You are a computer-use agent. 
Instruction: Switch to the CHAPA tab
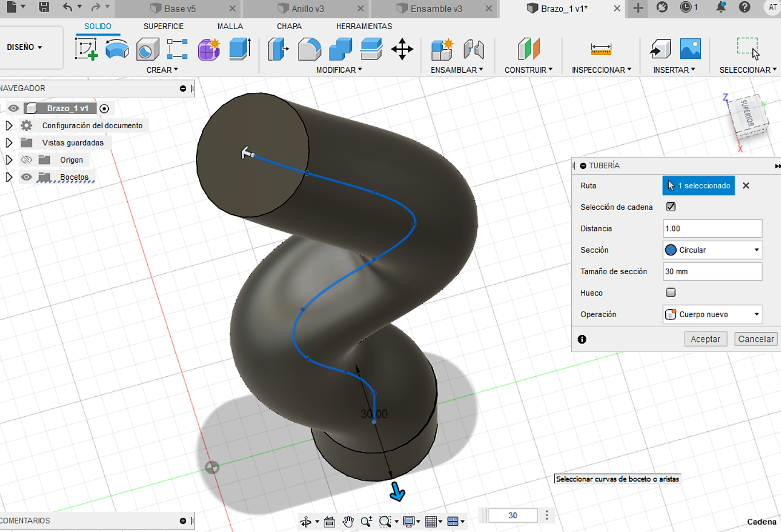click(289, 26)
